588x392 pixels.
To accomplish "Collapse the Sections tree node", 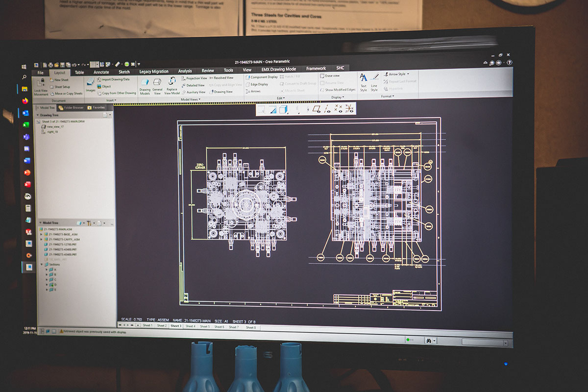I will click(42, 265).
